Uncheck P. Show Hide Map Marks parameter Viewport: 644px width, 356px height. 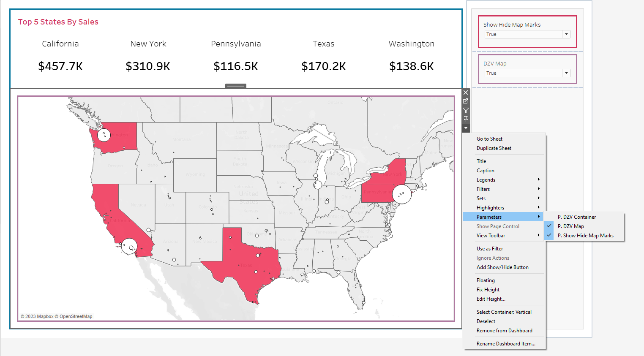(x=585, y=236)
